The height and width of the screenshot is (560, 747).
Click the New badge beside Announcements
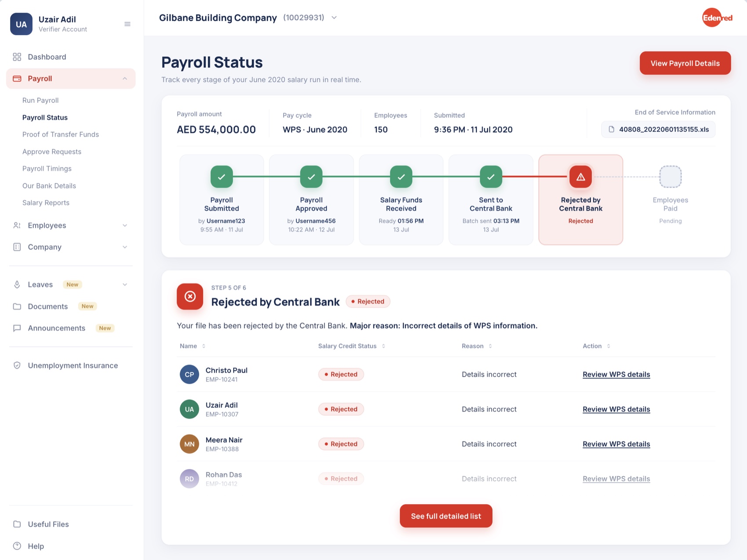[105, 328]
